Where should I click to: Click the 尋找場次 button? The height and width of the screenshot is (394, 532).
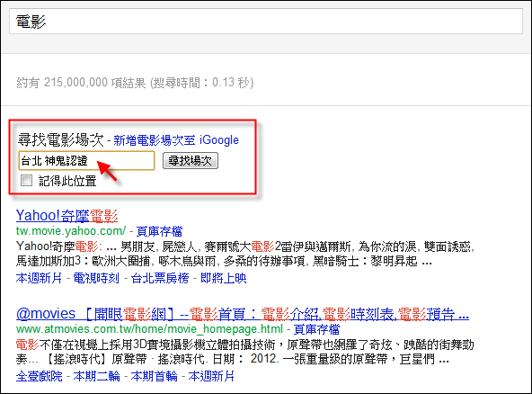[191, 161]
